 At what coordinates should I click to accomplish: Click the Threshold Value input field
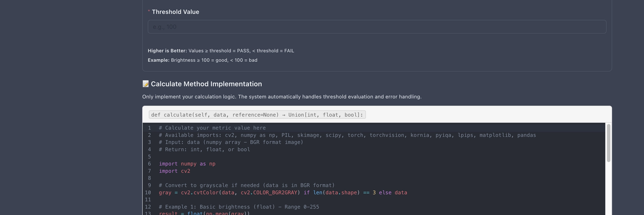[x=377, y=27]
